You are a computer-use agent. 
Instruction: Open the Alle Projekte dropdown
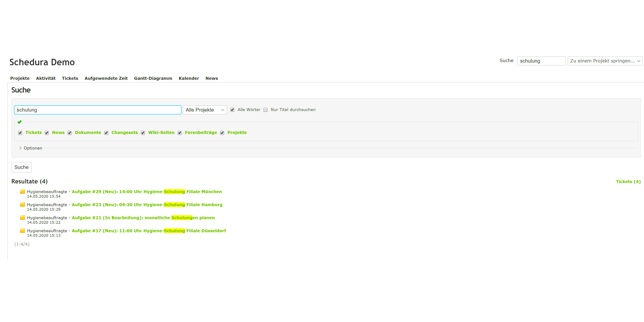coord(205,110)
